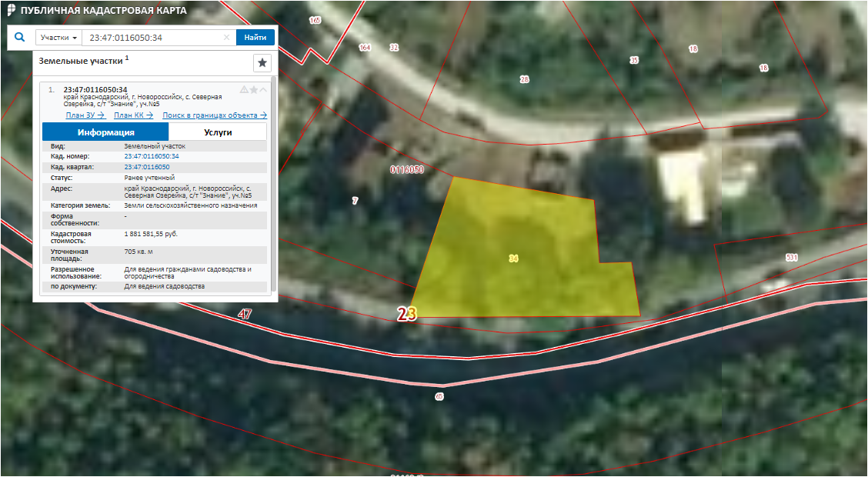Open the План КК link
Viewport: 868px width, 477px height.
pos(133,115)
